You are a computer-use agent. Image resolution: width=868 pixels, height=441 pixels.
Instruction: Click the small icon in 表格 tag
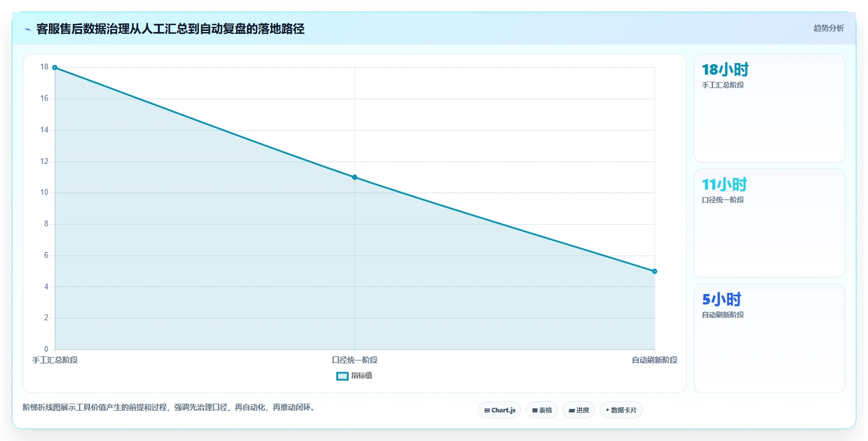point(535,411)
